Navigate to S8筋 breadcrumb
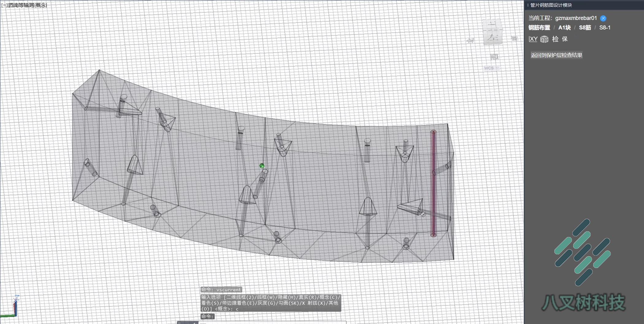The image size is (644, 324). point(585,28)
